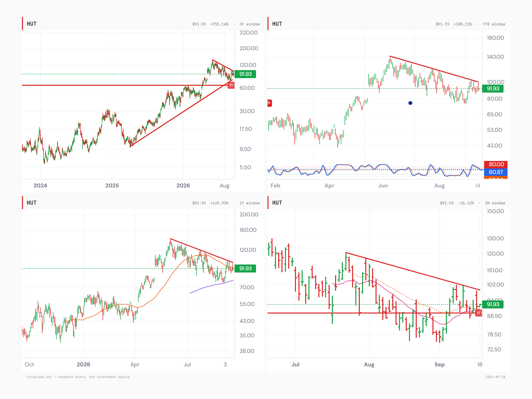Click the 2025 date label on 3Y chart

[x=112, y=186]
